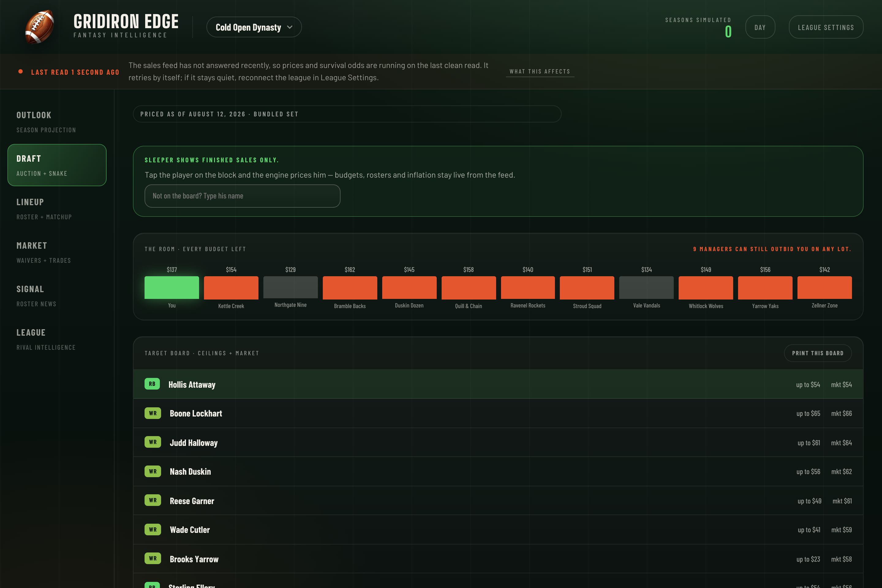Tap the Wade Cutler player row
The height and width of the screenshot is (588, 882).
[x=498, y=530]
